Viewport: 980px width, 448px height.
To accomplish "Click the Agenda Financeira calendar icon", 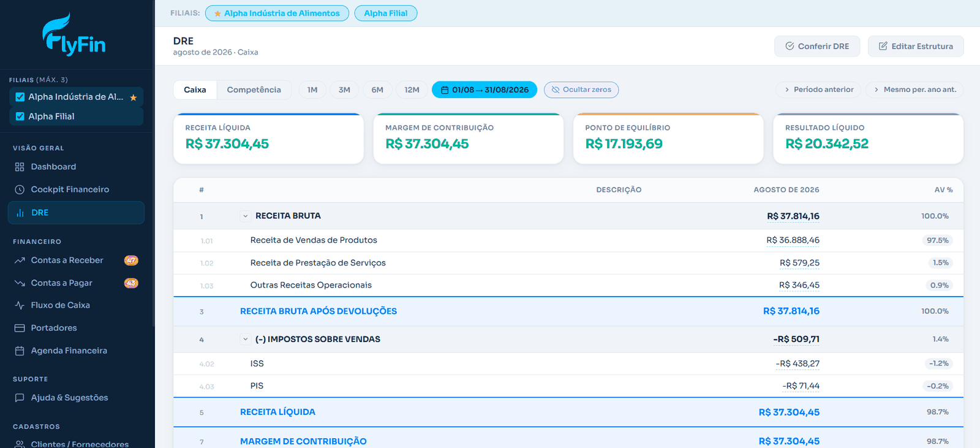I will (x=20, y=351).
